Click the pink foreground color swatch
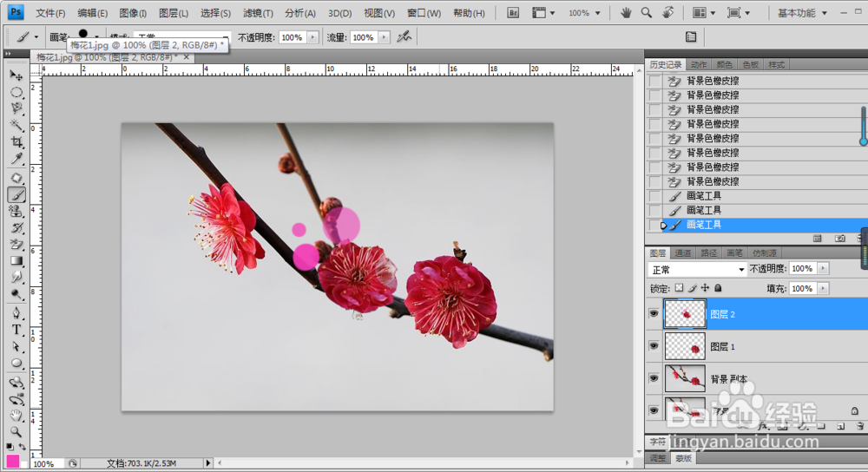The width and height of the screenshot is (868, 472). pyautogui.click(x=13, y=461)
